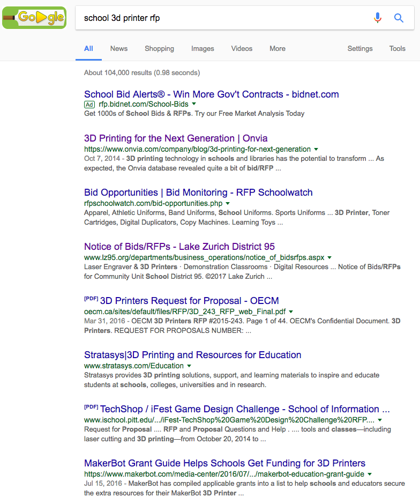
Task: Open Bid Opportunities RFP Schoolwatch result
Action: point(198,192)
